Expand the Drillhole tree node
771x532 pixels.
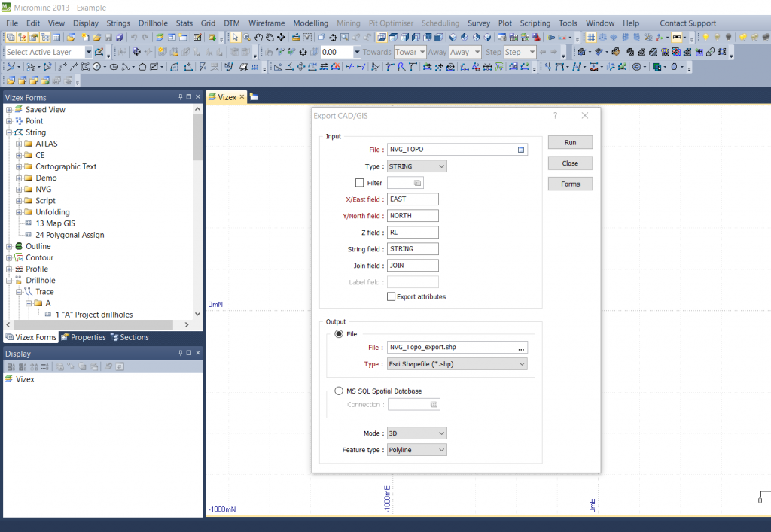tap(10, 280)
